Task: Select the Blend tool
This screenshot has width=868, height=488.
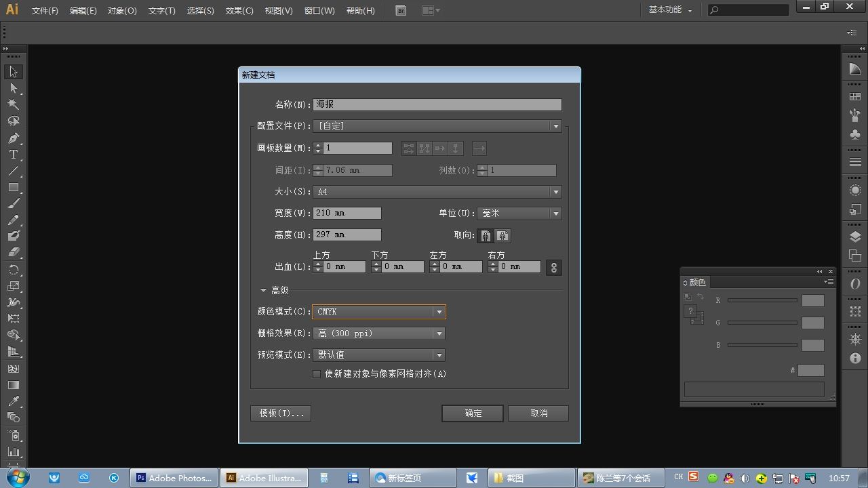Action: [14, 418]
